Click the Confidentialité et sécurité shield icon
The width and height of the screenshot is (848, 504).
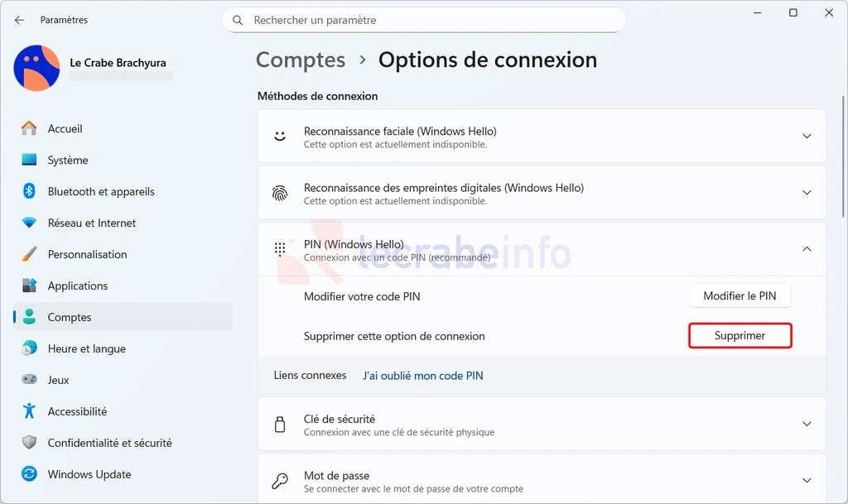click(x=29, y=443)
